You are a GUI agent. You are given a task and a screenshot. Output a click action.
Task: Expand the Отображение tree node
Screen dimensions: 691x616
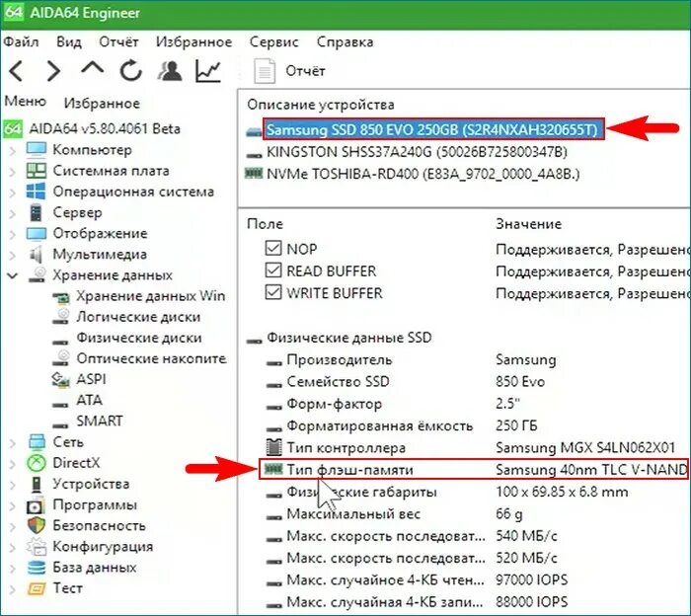pyautogui.click(x=13, y=234)
